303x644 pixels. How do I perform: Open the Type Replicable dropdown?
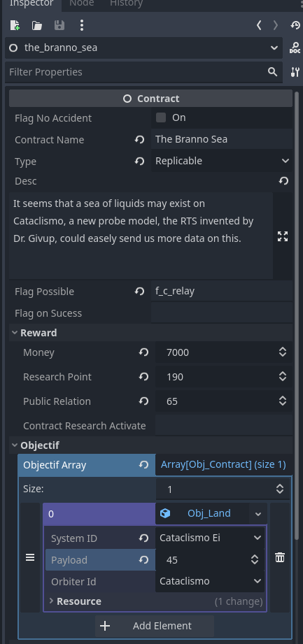click(x=222, y=161)
